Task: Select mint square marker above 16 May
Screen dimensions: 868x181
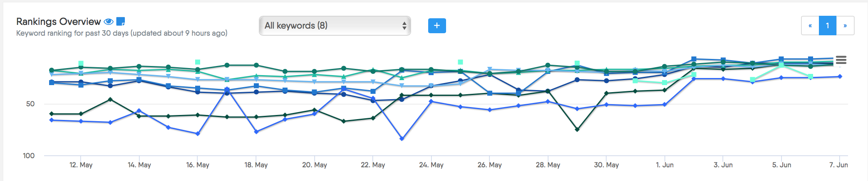Action: click(x=198, y=62)
